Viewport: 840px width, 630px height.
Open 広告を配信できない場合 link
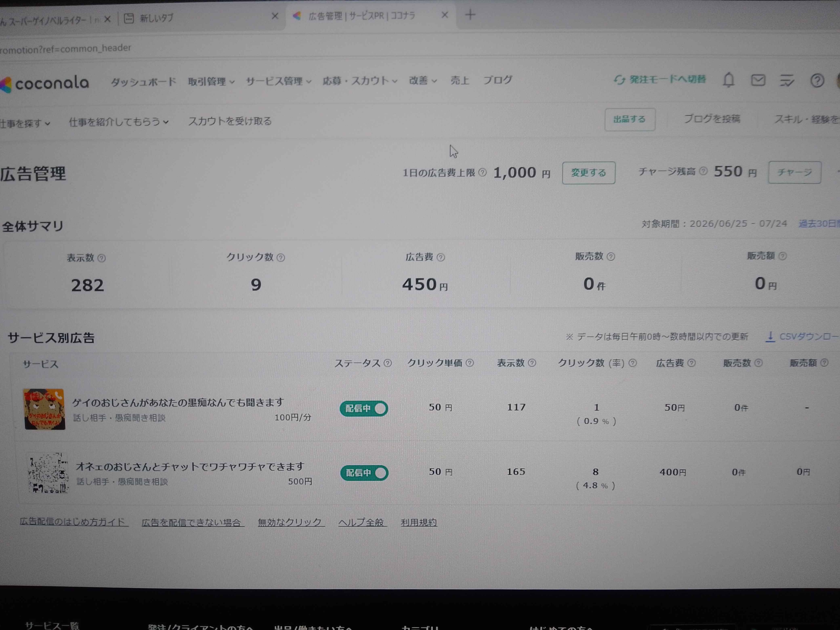(192, 523)
